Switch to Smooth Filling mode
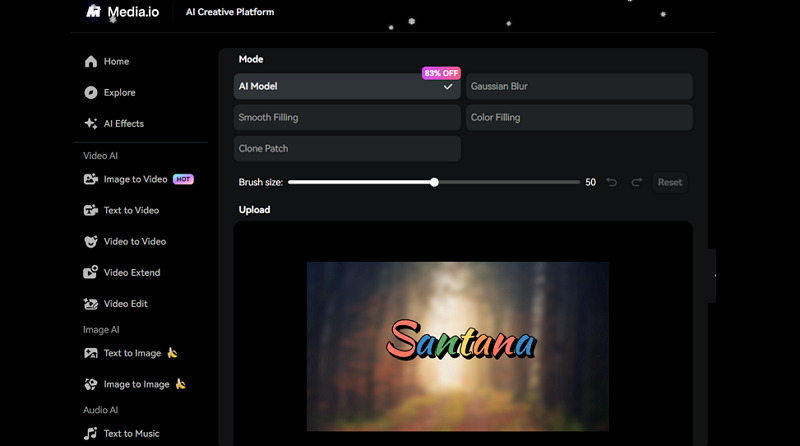The width and height of the screenshot is (800, 446). pyautogui.click(x=346, y=118)
